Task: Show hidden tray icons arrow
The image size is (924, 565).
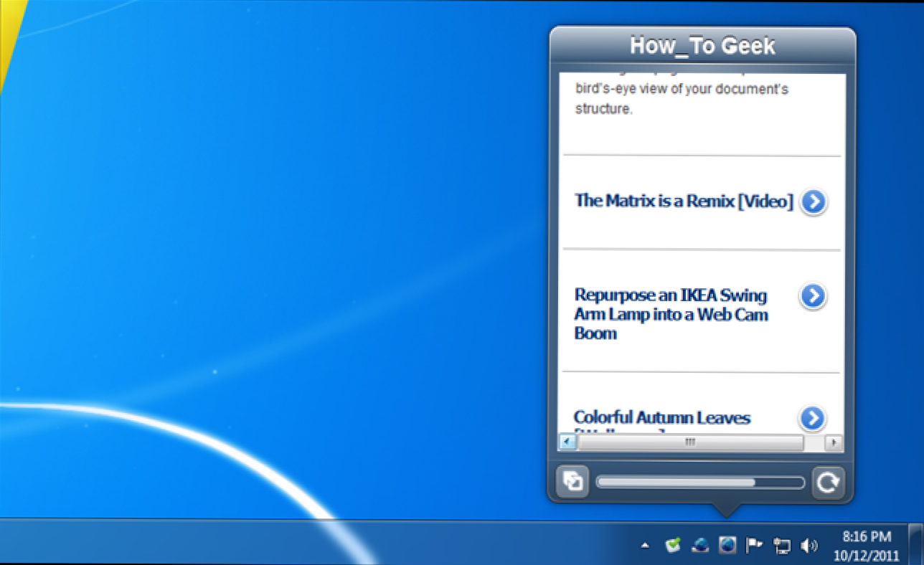Action: pyautogui.click(x=645, y=546)
